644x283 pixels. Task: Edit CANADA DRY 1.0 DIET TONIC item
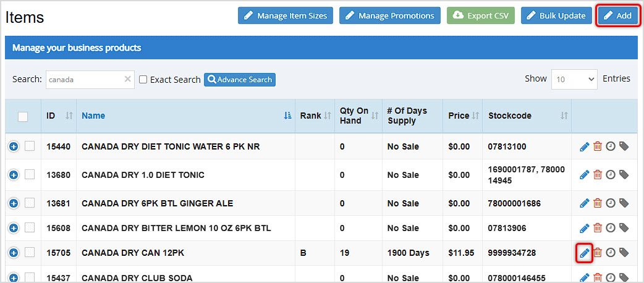tap(585, 175)
